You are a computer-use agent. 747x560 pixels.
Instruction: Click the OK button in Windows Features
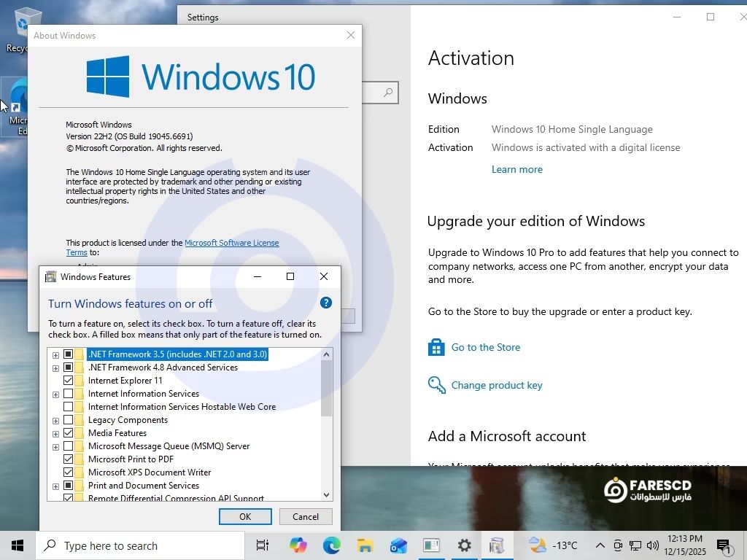click(245, 516)
